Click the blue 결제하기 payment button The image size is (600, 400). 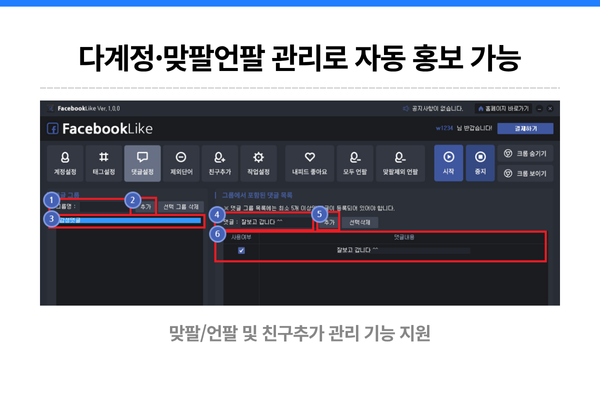click(x=525, y=129)
